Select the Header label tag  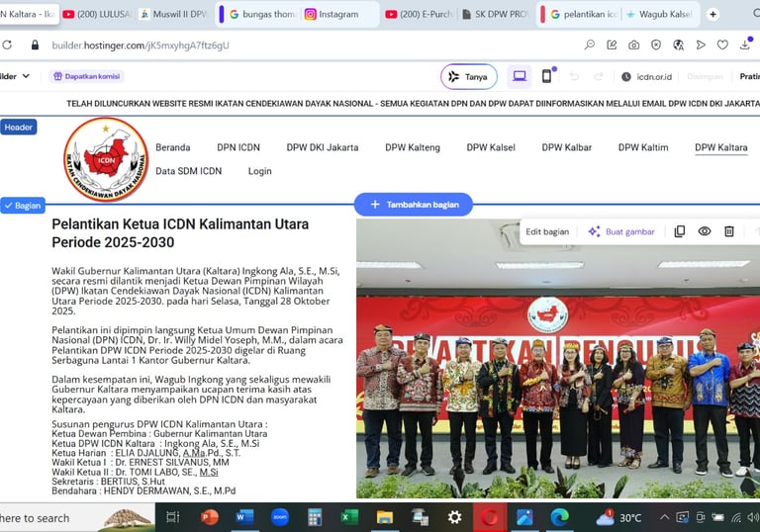[19, 127]
